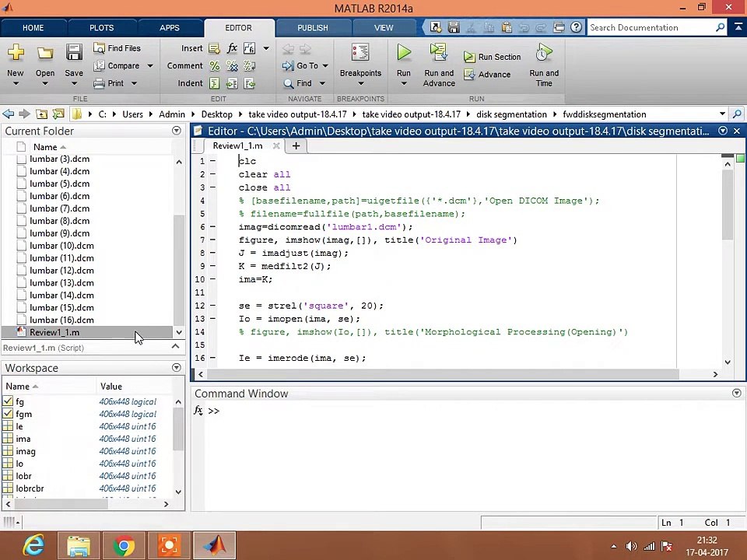Screen dimensions: 747x560
Task: Toggle the fg variable checkbox
Action: (x=8, y=402)
